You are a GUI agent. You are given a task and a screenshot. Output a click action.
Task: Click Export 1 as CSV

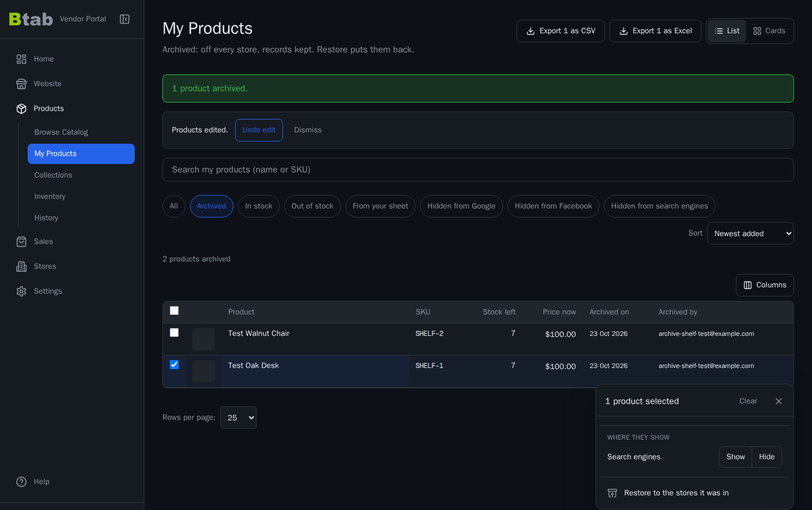click(561, 31)
